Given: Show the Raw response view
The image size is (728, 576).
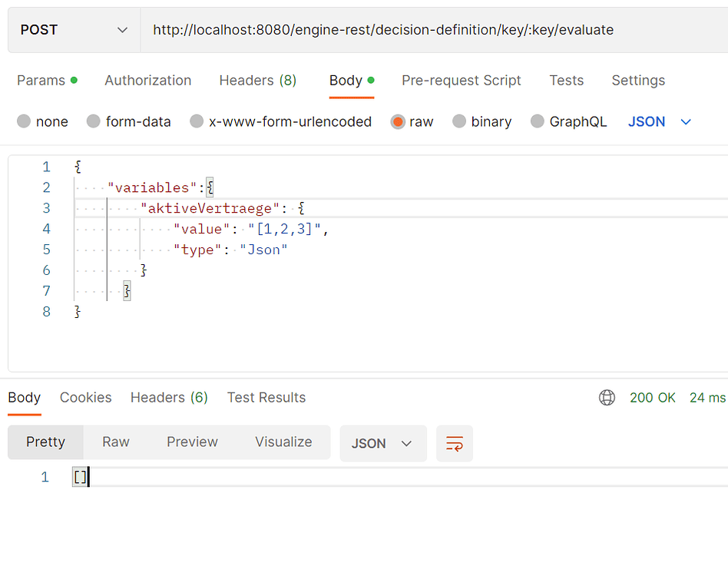Looking at the screenshot, I should coord(116,442).
